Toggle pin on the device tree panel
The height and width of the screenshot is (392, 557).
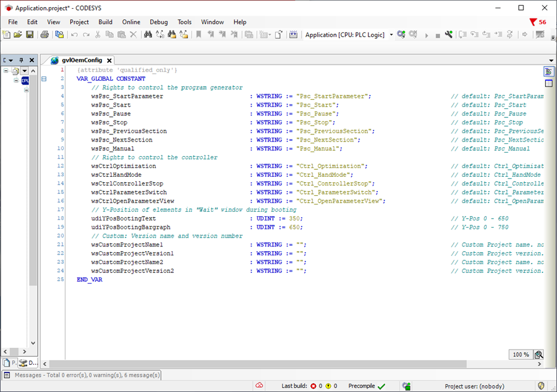[21, 60]
